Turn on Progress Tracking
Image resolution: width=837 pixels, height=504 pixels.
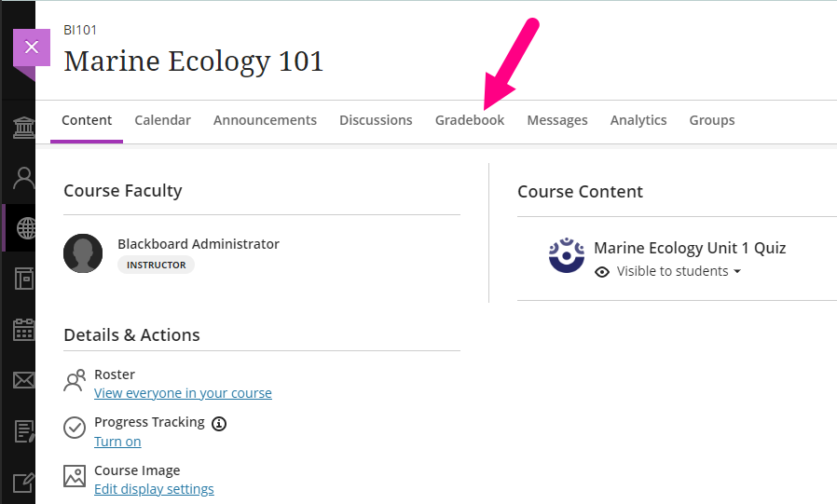click(117, 442)
